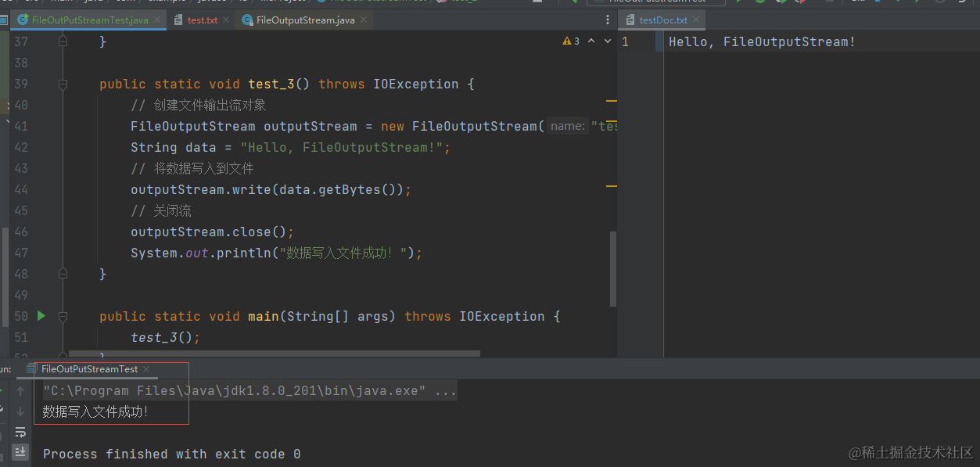This screenshot has height=467, width=980.
Task: Click the 'name:' parameter hint on line 41
Action: click(567, 126)
